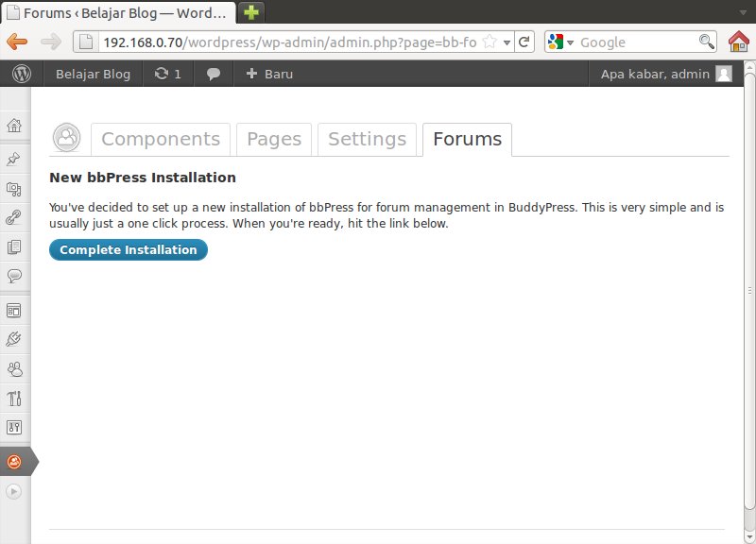This screenshot has width=756, height=544.
Task: Open the Belajar Blog site link
Action: pyautogui.click(x=92, y=74)
